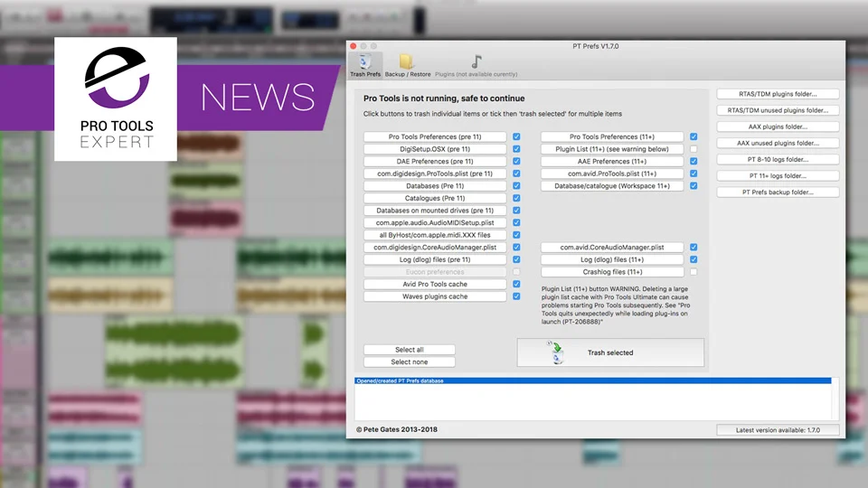Toggle com.avid.CoreAudioManager.plist checkbox
The image size is (868, 488).
693,248
